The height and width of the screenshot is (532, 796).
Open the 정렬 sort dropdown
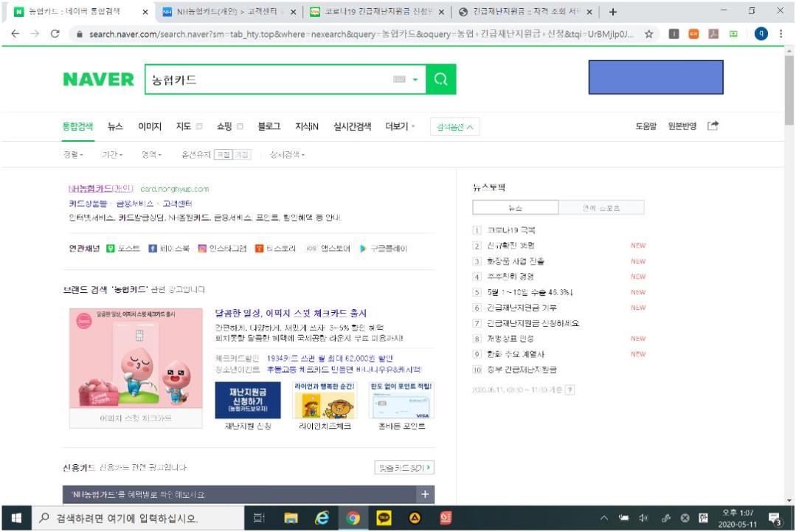point(73,154)
